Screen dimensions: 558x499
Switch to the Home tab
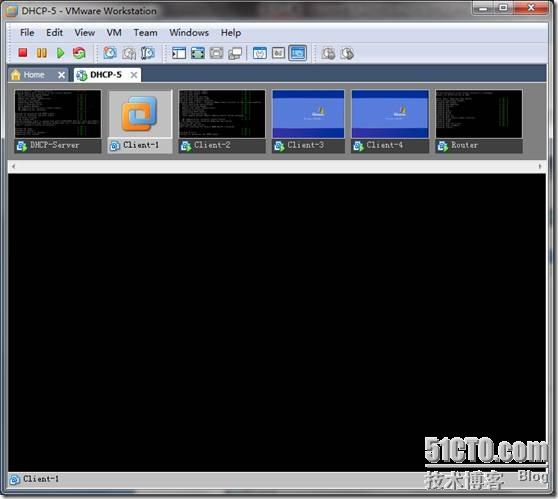click(37, 75)
